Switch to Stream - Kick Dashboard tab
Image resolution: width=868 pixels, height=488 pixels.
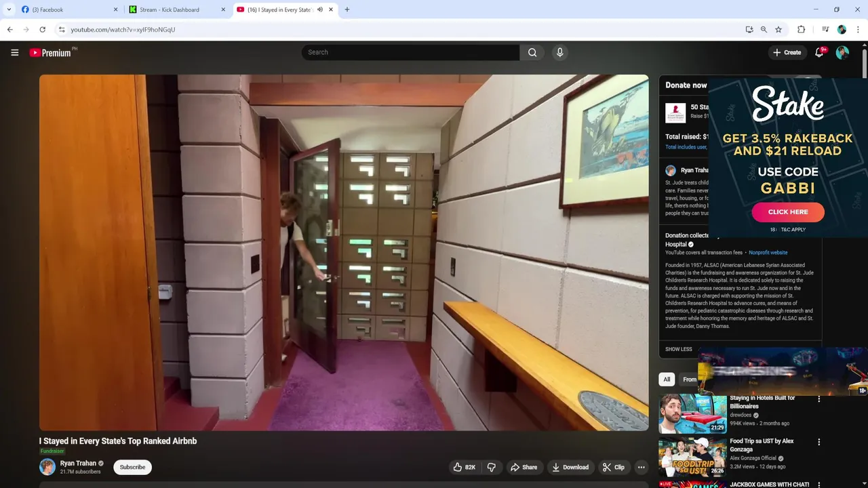pos(178,9)
